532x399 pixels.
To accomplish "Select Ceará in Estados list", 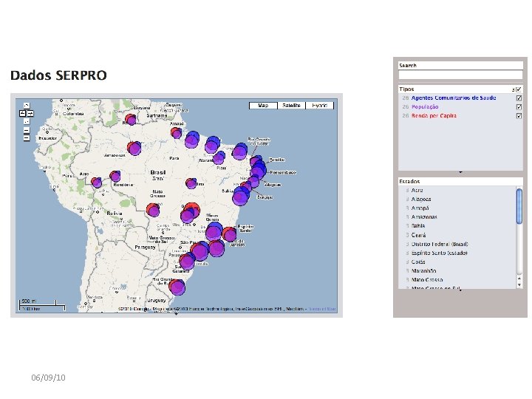I will (418, 235).
